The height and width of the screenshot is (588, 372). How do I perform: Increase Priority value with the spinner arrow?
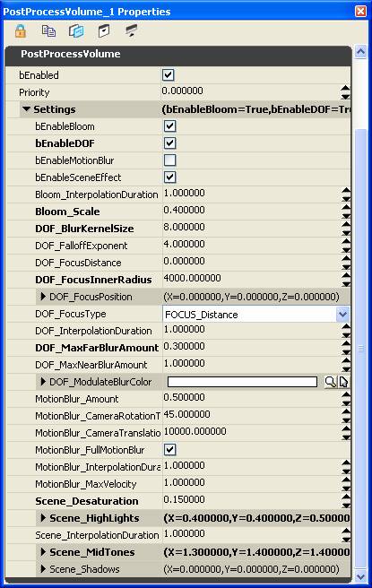[345, 89]
